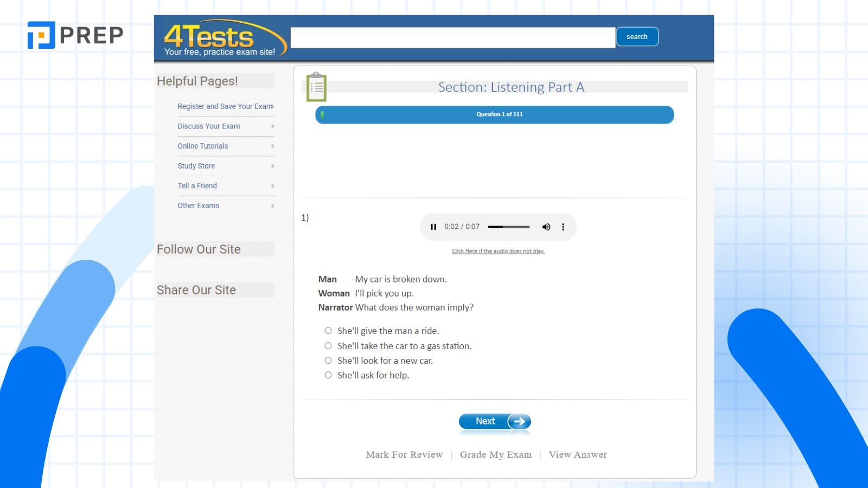Click the 'Helpful Pages!' heading
This screenshot has height=488, width=868.
click(197, 81)
